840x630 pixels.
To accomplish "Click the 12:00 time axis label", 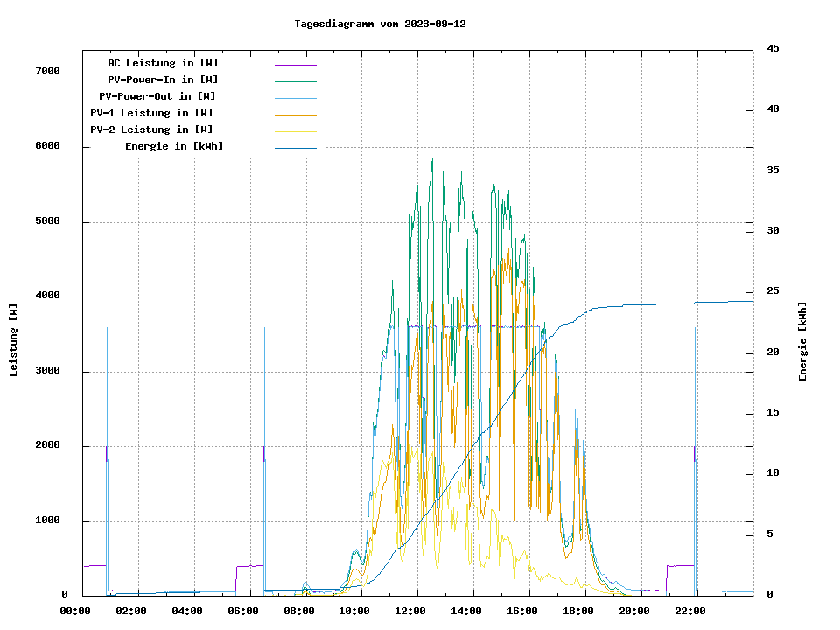I will pyautogui.click(x=410, y=611).
